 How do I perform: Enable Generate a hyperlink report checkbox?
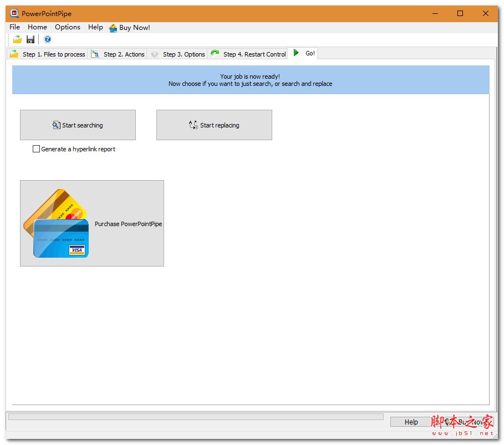click(x=37, y=149)
